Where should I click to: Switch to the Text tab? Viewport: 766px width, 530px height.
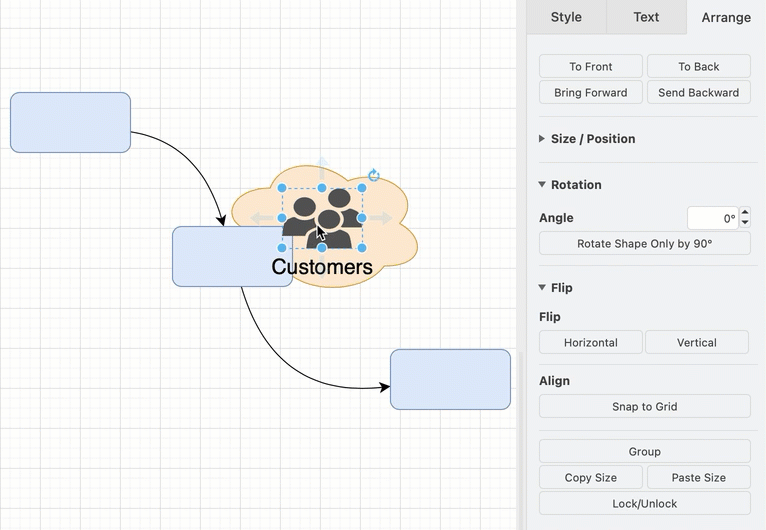click(646, 17)
